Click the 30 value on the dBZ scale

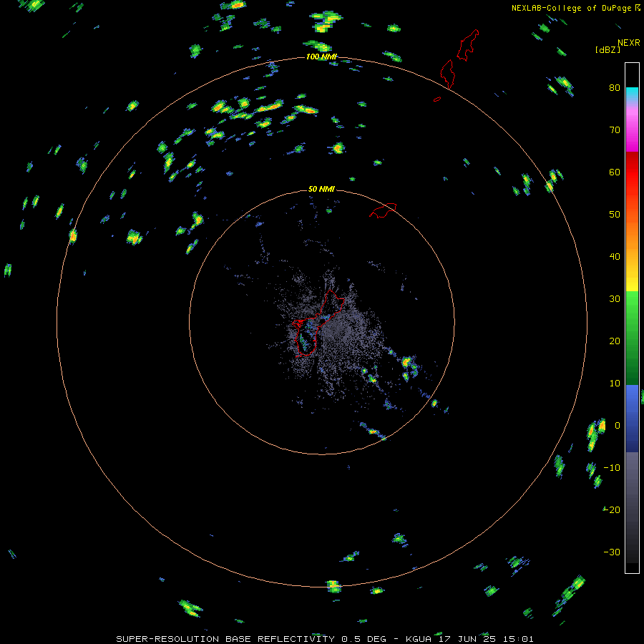click(x=615, y=299)
